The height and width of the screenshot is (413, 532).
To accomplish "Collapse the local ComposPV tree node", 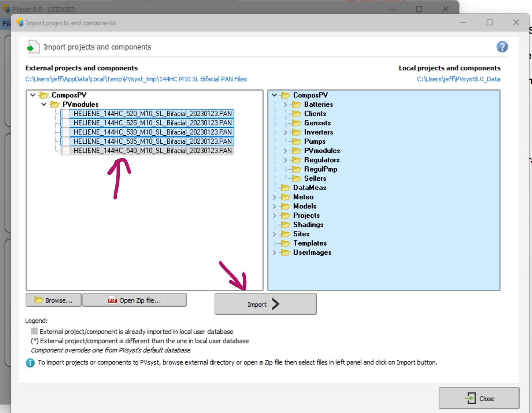I will [274, 95].
